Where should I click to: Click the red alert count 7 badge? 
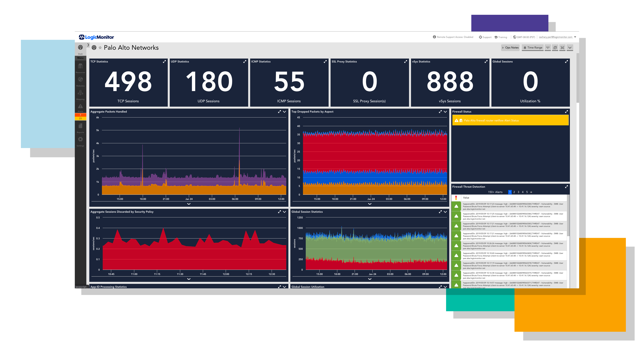click(80, 115)
